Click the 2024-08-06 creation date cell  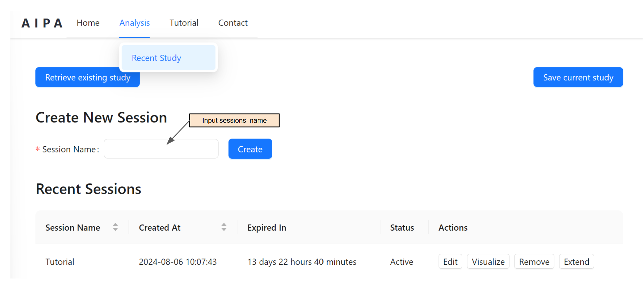[178, 262]
